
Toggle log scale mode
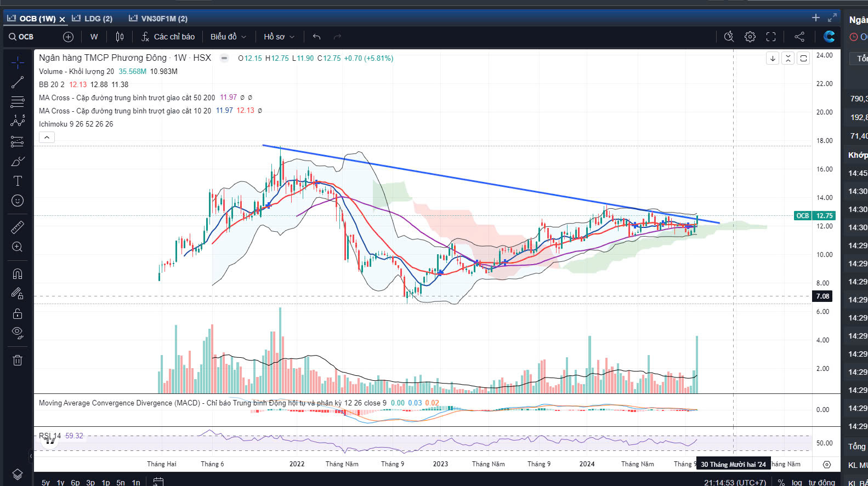click(797, 482)
